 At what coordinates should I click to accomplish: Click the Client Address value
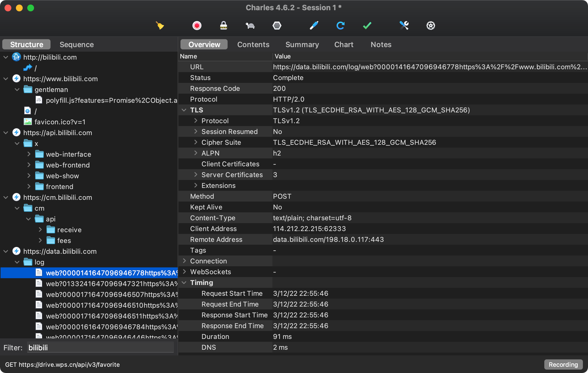tap(309, 229)
